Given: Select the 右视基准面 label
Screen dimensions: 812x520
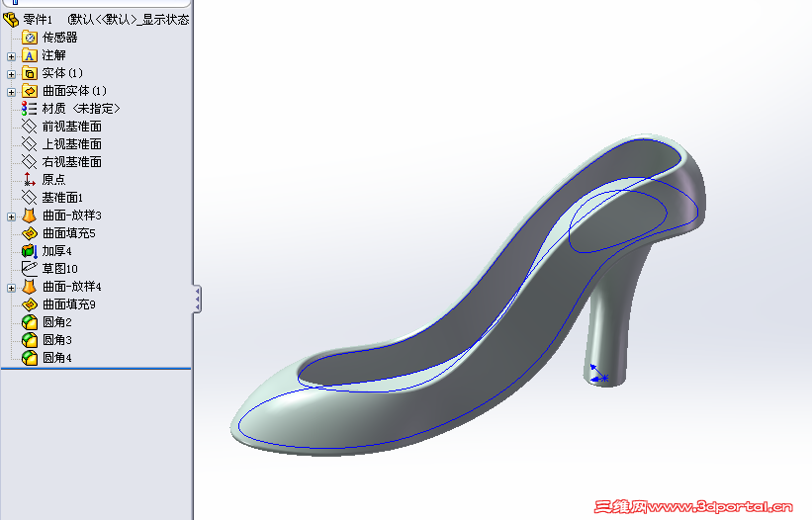Looking at the screenshot, I should click(72, 162).
